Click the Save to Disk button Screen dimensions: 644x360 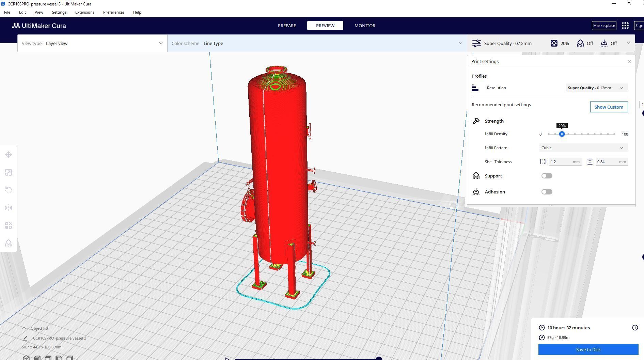point(588,349)
